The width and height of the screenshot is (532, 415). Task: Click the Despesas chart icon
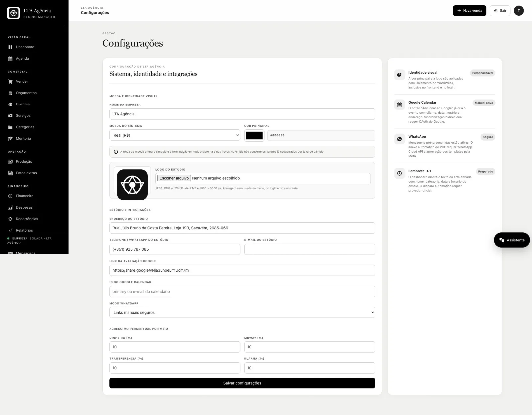point(10,208)
